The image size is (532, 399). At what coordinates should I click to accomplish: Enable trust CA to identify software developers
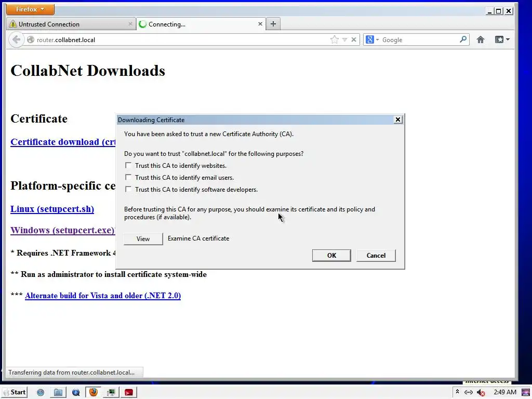click(128, 189)
